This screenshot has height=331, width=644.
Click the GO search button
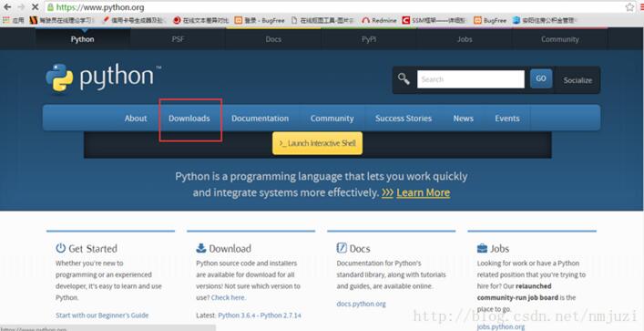(x=541, y=78)
